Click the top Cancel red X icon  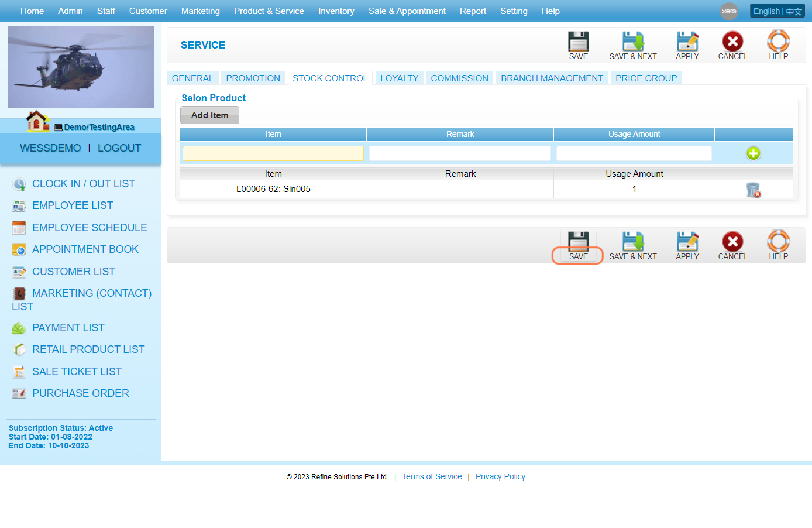[x=732, y=42]
